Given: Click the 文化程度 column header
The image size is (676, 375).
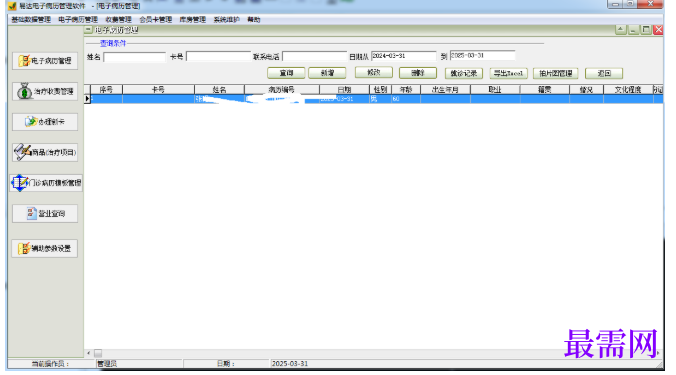Looking at the screenshot, I should [628, 90].
